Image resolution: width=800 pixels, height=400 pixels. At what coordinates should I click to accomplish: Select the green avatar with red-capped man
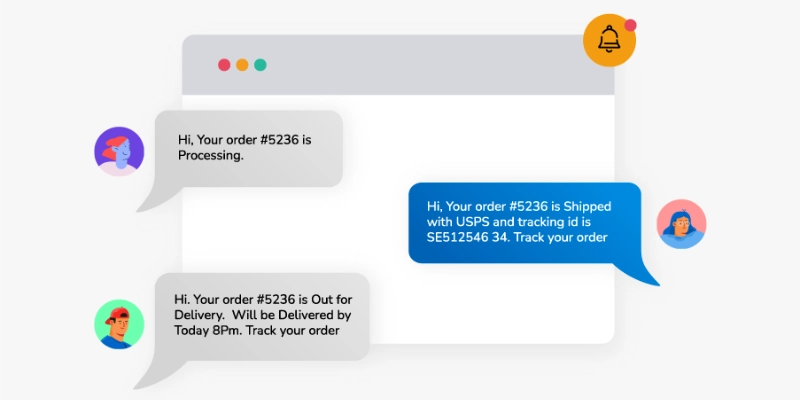119,324
